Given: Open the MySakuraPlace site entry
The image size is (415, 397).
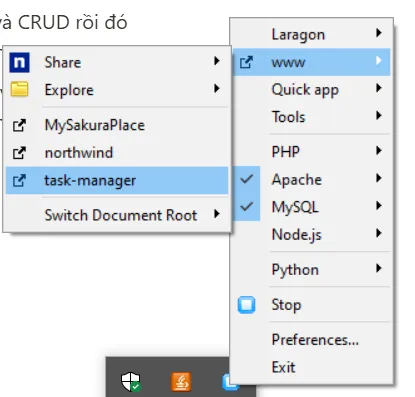Looking at the screenshot, I should 117,126.
